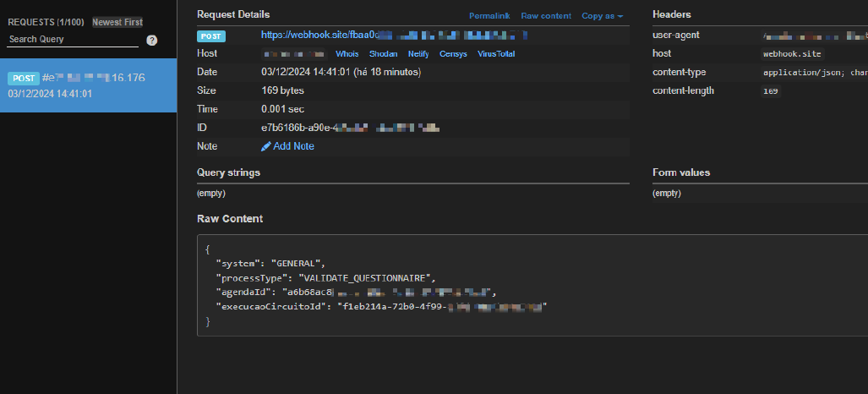Click the Add Note link
This screenshot has width=868, height=394.
tap(293, 146)
